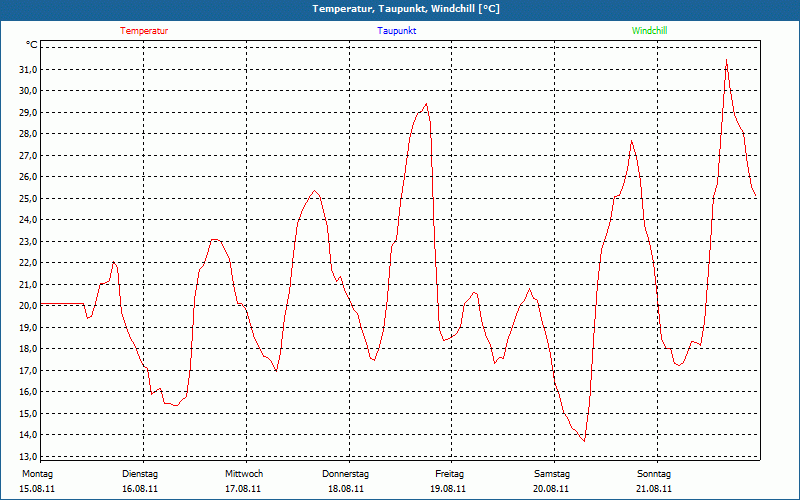
Task: Click the 20.08.11 date label
Action: tap(551, 489)
